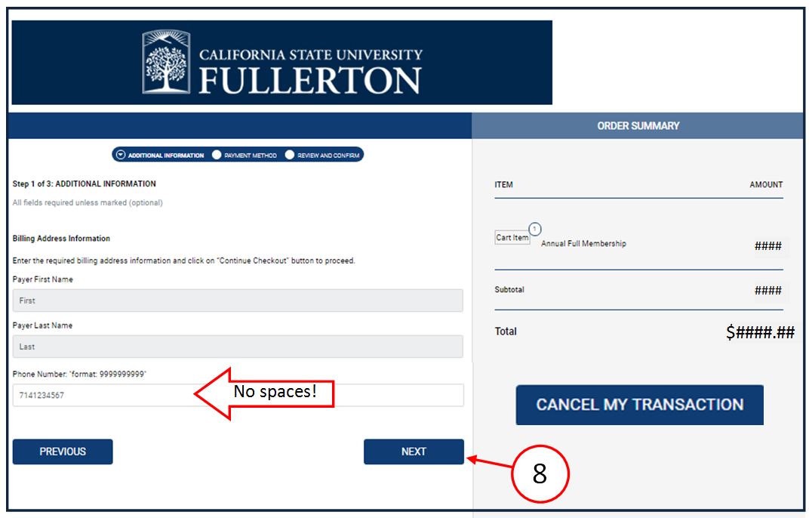
Task: Click the Cal State Fullerton tree logo
Action: (x=166, y=62)
